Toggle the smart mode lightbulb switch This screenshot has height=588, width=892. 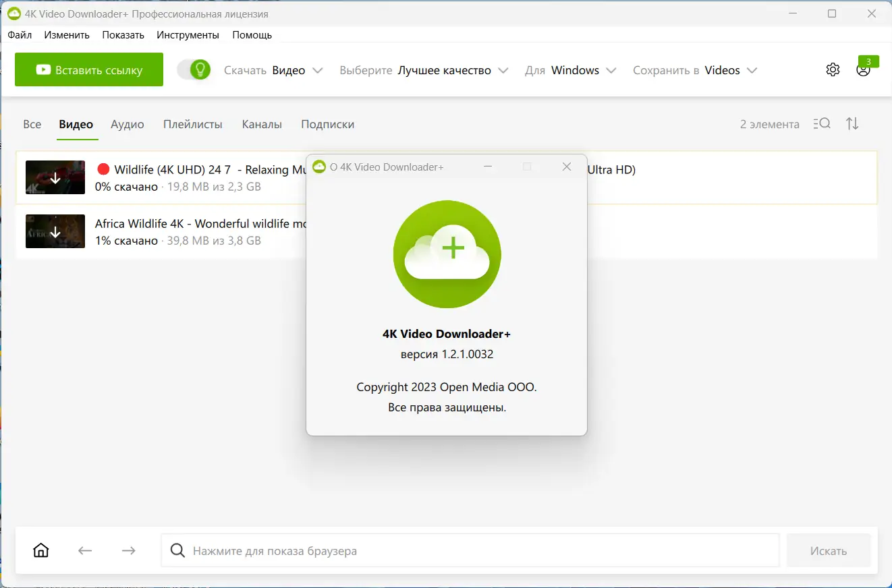pyautogui.click(x=194, y=69)
